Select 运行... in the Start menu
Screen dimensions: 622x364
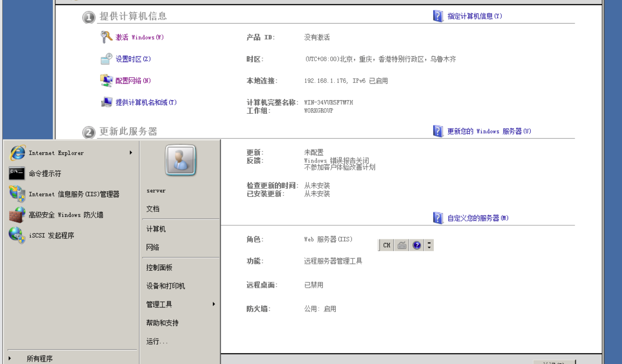pos(181,341)
